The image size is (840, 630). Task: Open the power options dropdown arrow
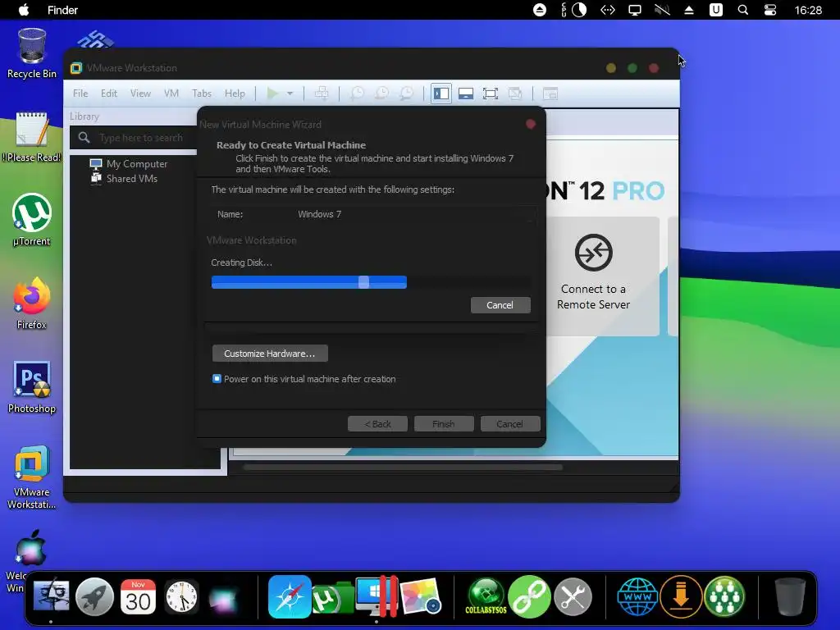click(x=290, y=94)
